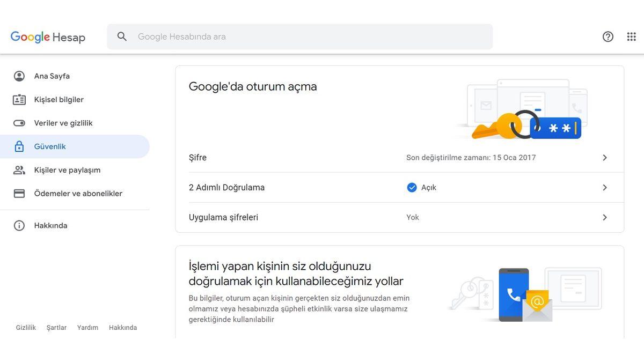Click the search magnifier icon
Screen dimensions: 644x362
(x=122, y=36)
